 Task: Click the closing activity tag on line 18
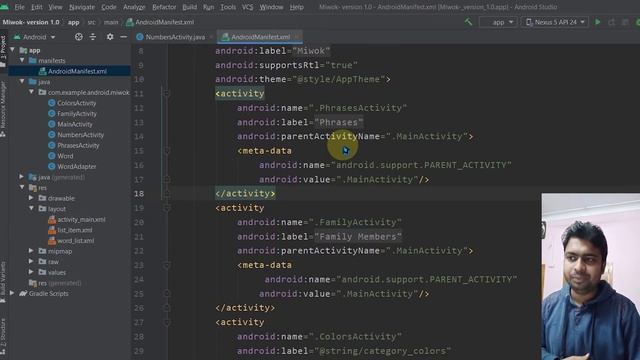245,193
